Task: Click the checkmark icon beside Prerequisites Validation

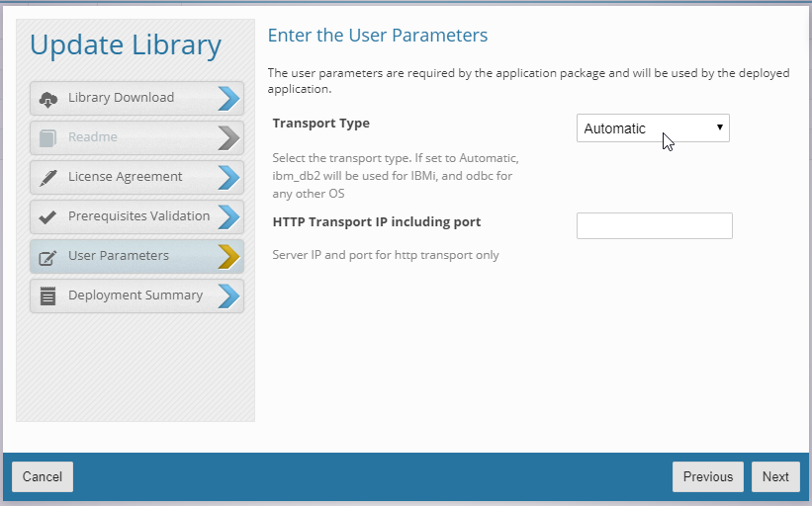Action: 47,216
